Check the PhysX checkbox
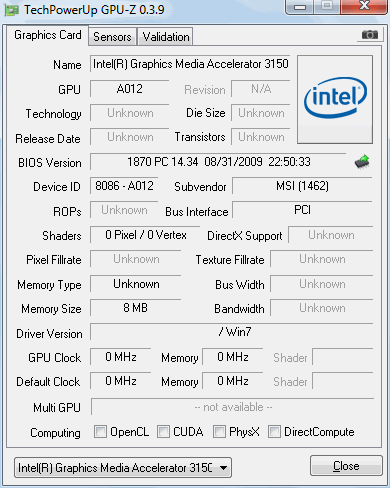 219,431
